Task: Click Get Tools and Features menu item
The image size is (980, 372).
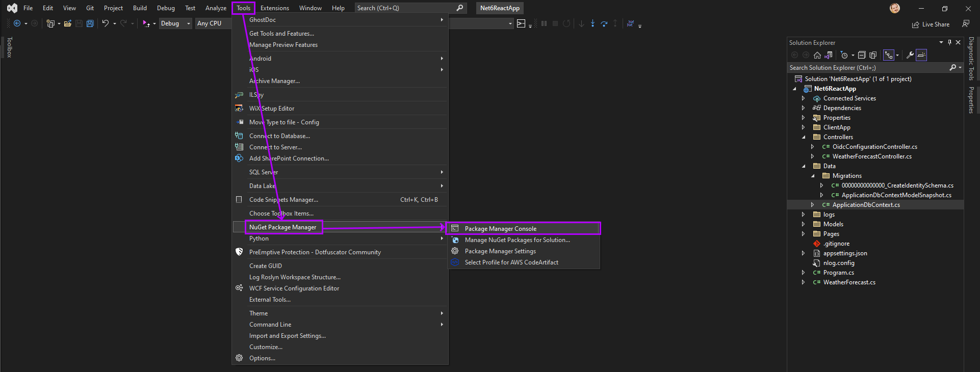Action: 340,34
